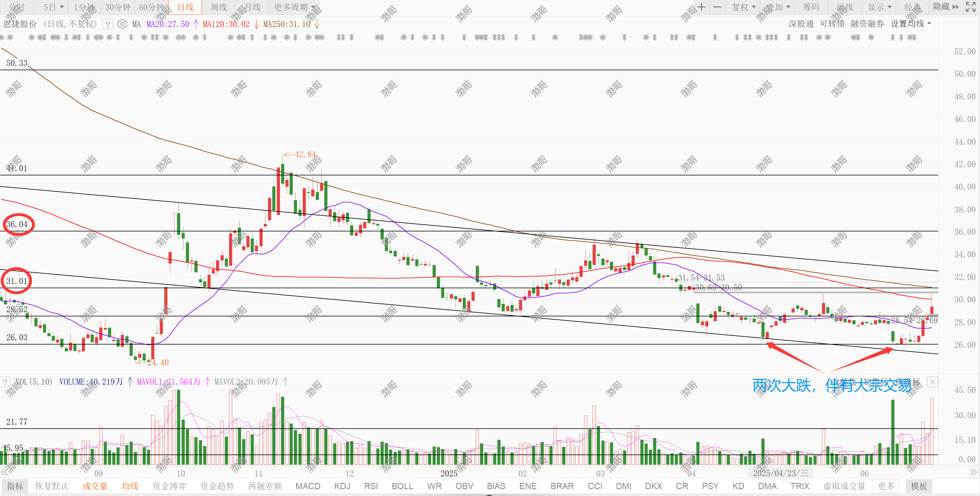Switch to 60分钟 tab
Viewport: 980px width, 496px height.
coord(151,7)
